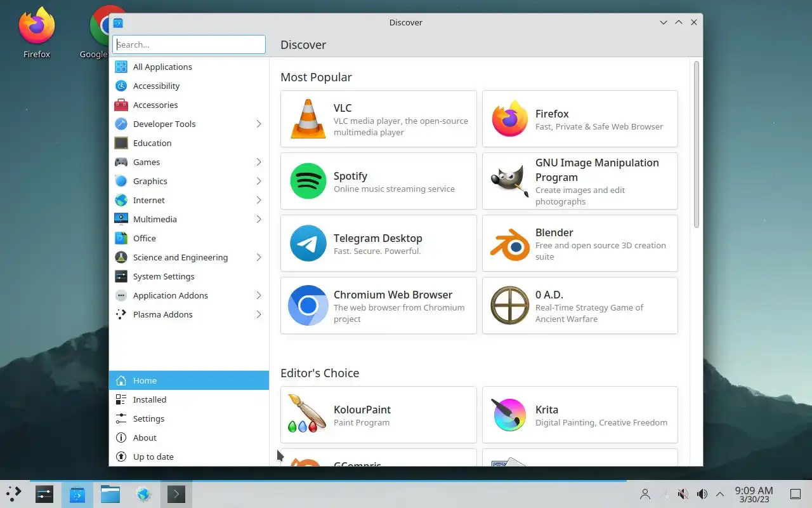This screenshot has height=508, width=812.
Task: Expand the Graphics category arrow
Action: tap(259, 181)
